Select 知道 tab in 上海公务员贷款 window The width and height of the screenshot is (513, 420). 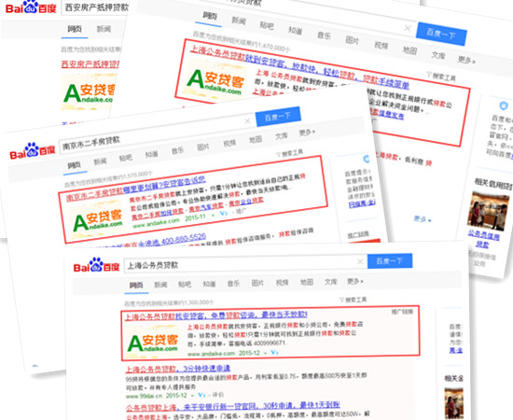tap(209, 284)
